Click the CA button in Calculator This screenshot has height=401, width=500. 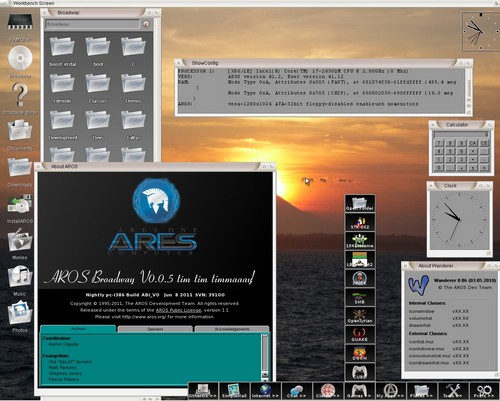pyautogui.click(x=473, y=143)
